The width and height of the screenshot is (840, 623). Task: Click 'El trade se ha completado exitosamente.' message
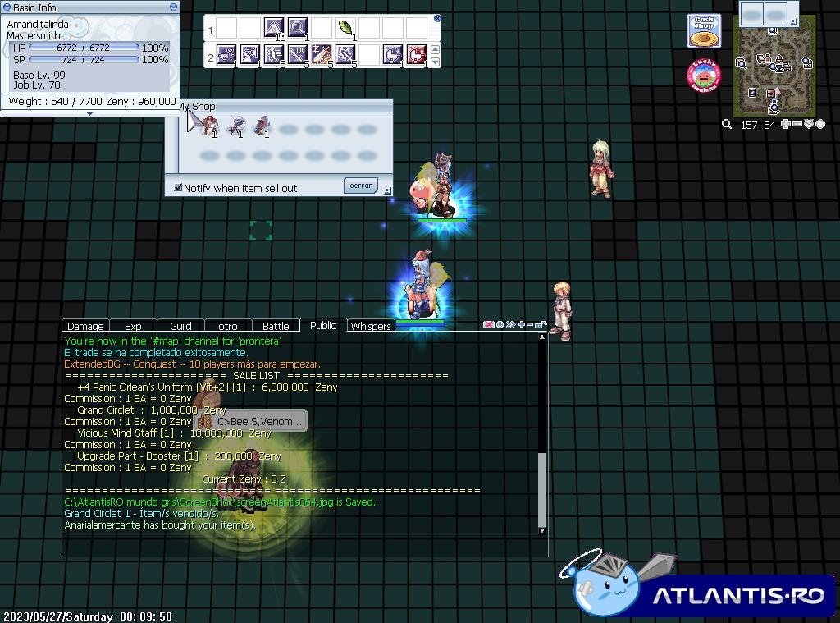coord(157,352)
